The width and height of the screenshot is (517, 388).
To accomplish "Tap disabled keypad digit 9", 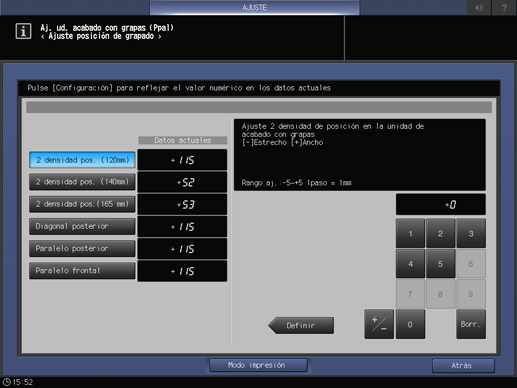I will [471, 294].
